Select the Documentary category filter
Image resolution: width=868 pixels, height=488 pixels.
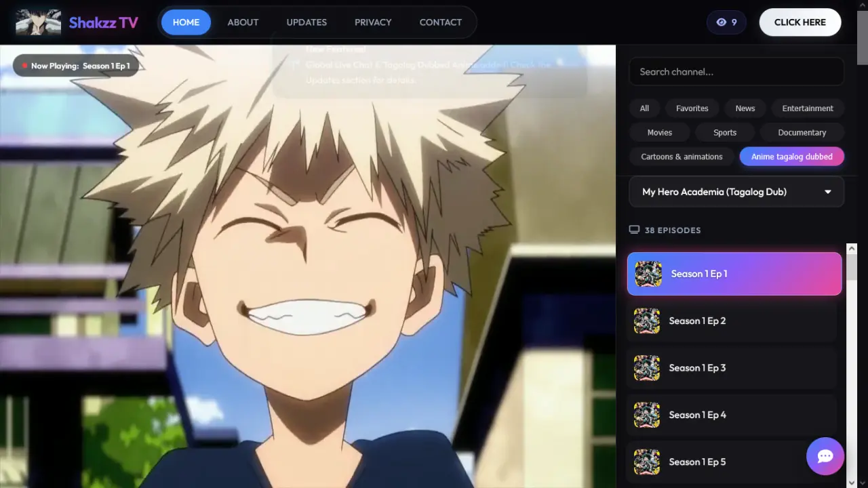(802, 133)
